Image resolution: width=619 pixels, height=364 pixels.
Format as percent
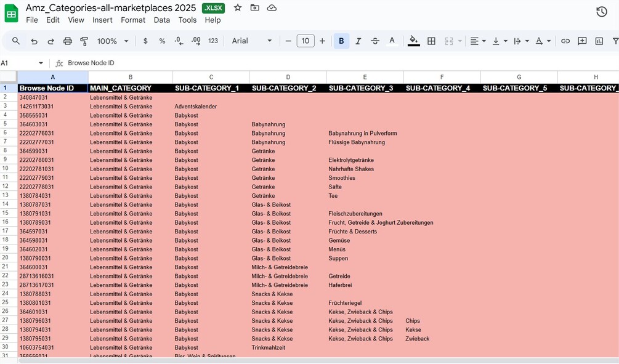162,41
